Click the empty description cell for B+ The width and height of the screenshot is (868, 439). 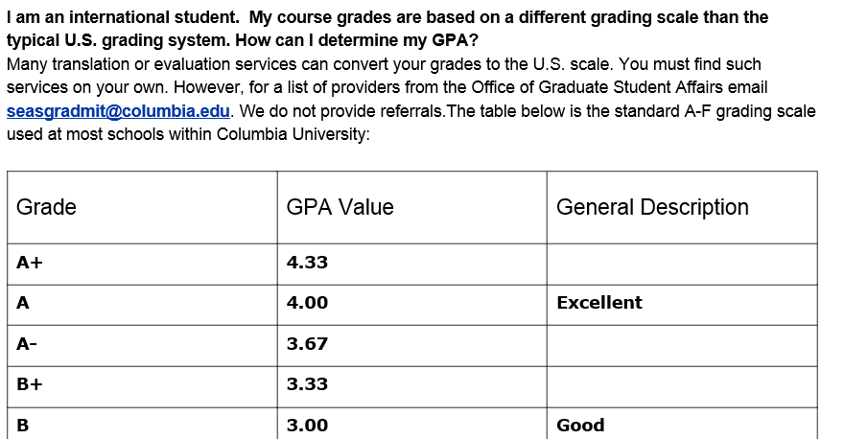pyautogui.click(x=681, y=384)
